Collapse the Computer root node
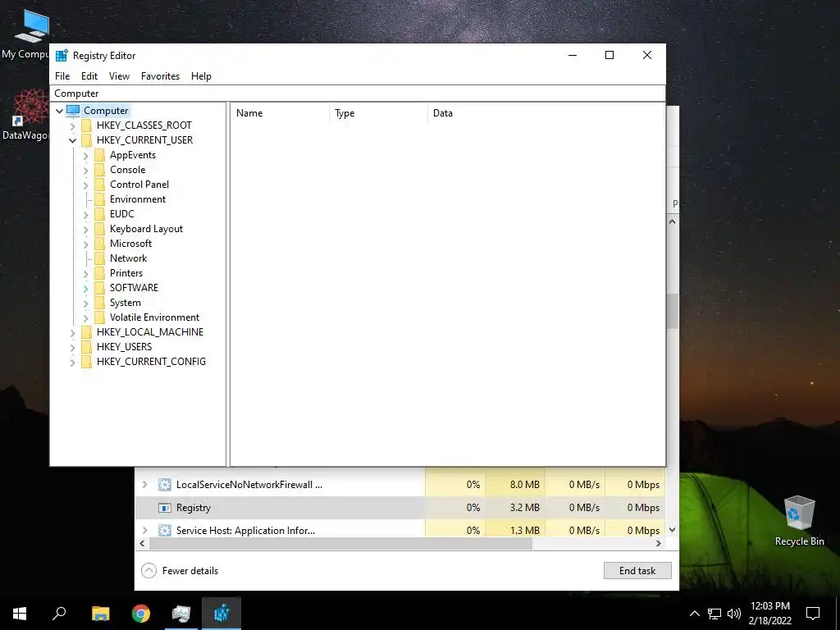This screenshot has width=840, height=630. coord(59,111)
